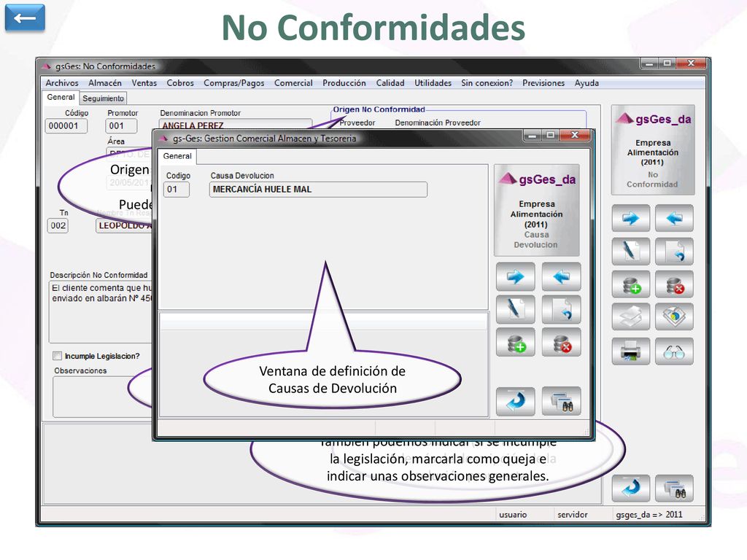Delete database record in Causa Devolucion window

tap(561, 343)
